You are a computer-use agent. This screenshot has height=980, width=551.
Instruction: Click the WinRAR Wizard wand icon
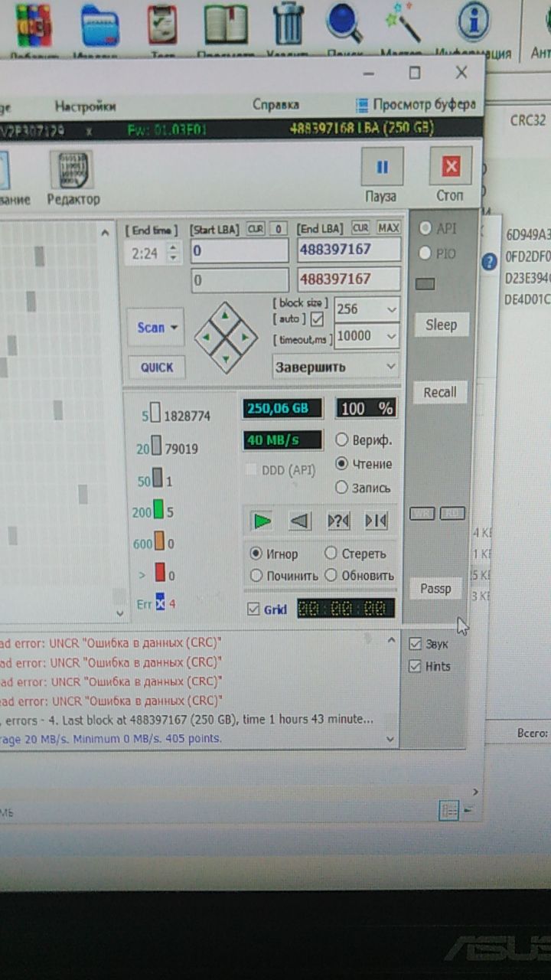tap(403, 23)
